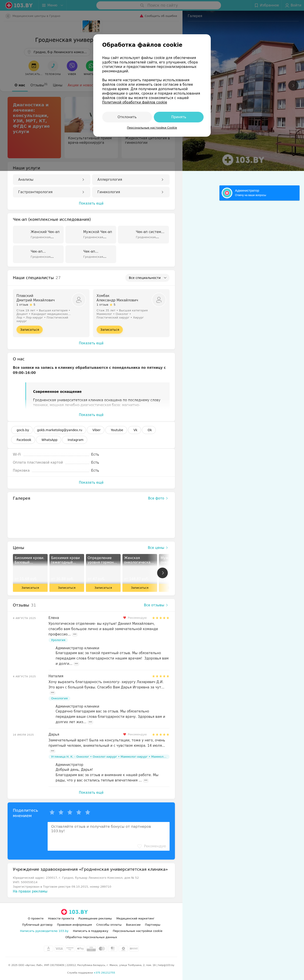Accept cookies with the Принять button
304x980 pixels.
178,117
